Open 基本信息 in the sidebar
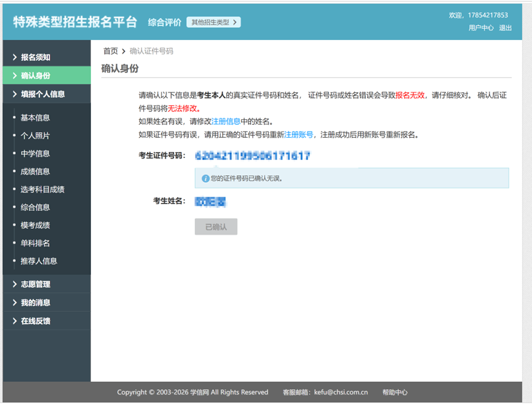Viewport: 532px width, 404px height. [x=35, y=117]
